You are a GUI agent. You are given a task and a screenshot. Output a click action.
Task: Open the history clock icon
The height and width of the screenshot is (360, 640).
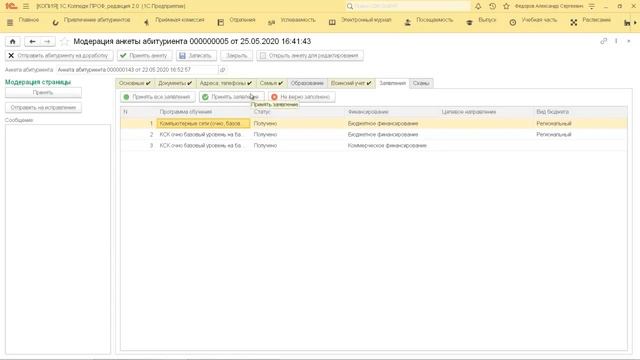pyautogui.click(x=492, y=6)
